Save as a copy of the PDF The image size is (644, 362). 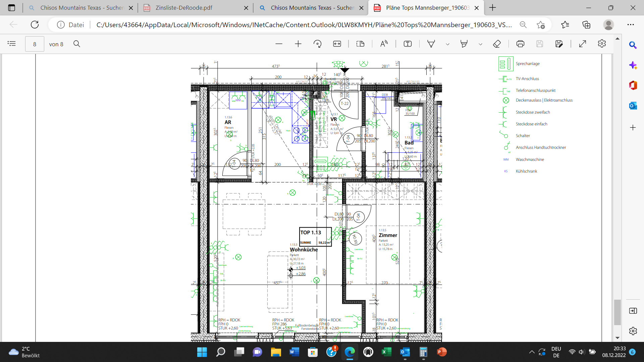(559, 44)
